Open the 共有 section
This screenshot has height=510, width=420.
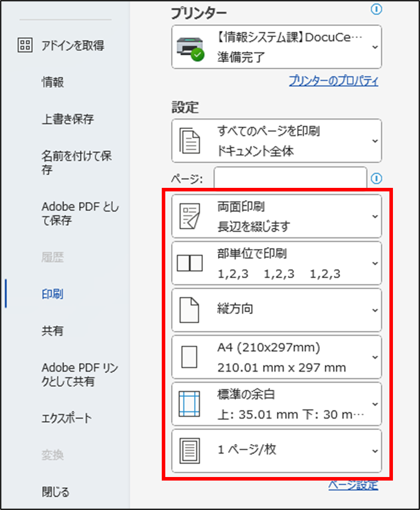tap(52, 330)
